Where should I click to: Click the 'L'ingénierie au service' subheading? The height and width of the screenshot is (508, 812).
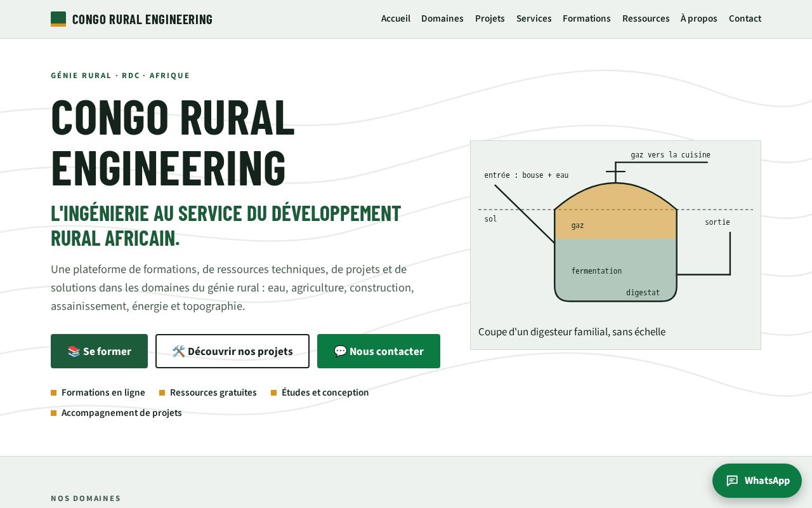(226, 225)
